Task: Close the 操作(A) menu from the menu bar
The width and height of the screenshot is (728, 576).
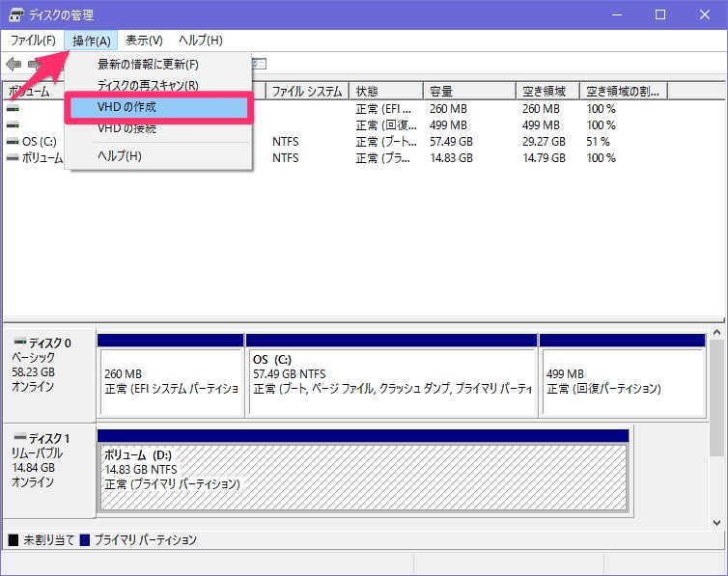Action: [x=91, y=41]
